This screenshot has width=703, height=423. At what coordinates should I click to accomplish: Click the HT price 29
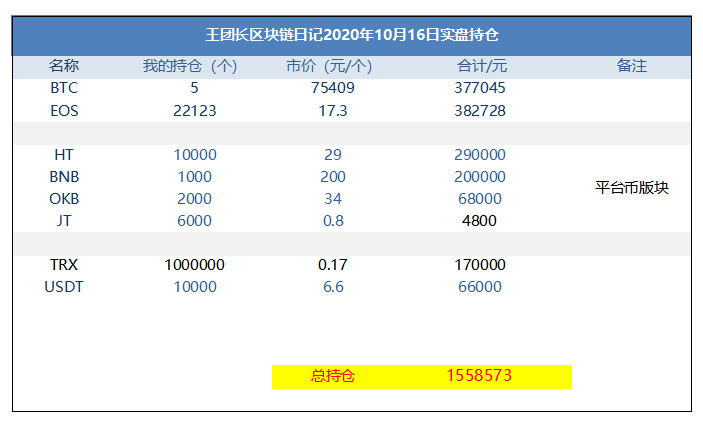pos(333,155)
